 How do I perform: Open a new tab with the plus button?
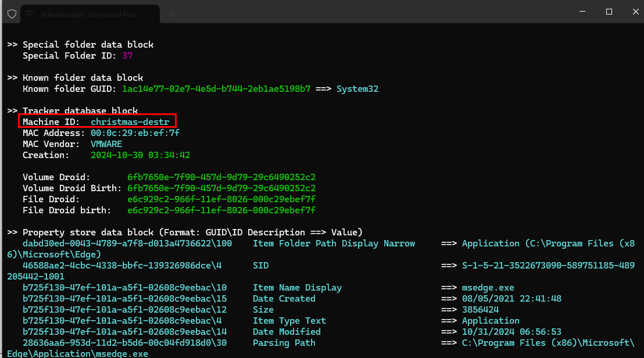pyautogui.click(x=172, y=13)
